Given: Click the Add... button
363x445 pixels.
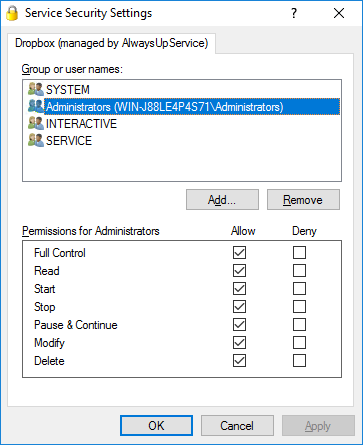Looking at the screenshot, I should point(222,200).
